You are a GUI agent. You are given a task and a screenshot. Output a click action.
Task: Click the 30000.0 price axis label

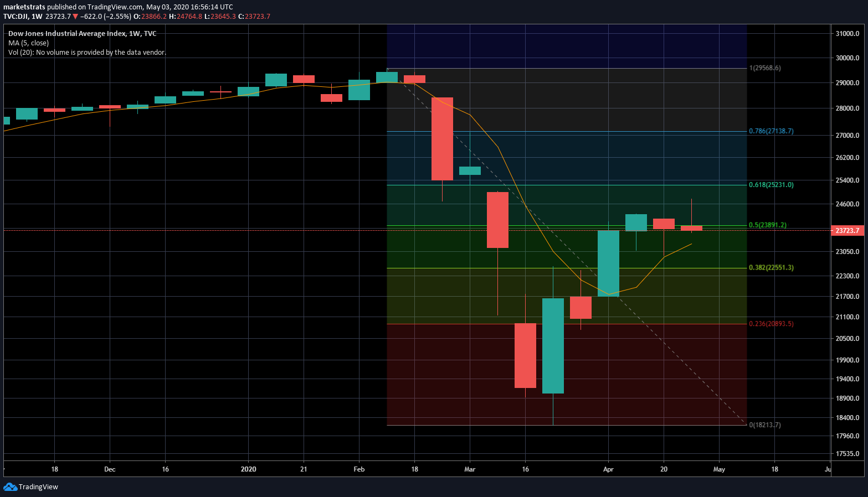click(848, 58)
